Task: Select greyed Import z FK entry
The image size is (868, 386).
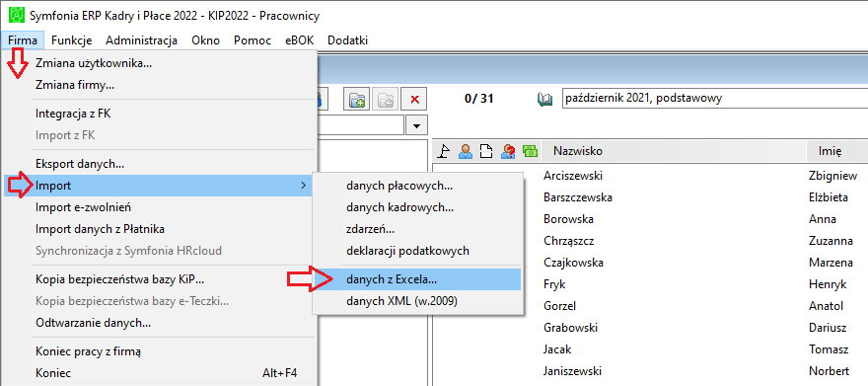Action: pos(161,135)
